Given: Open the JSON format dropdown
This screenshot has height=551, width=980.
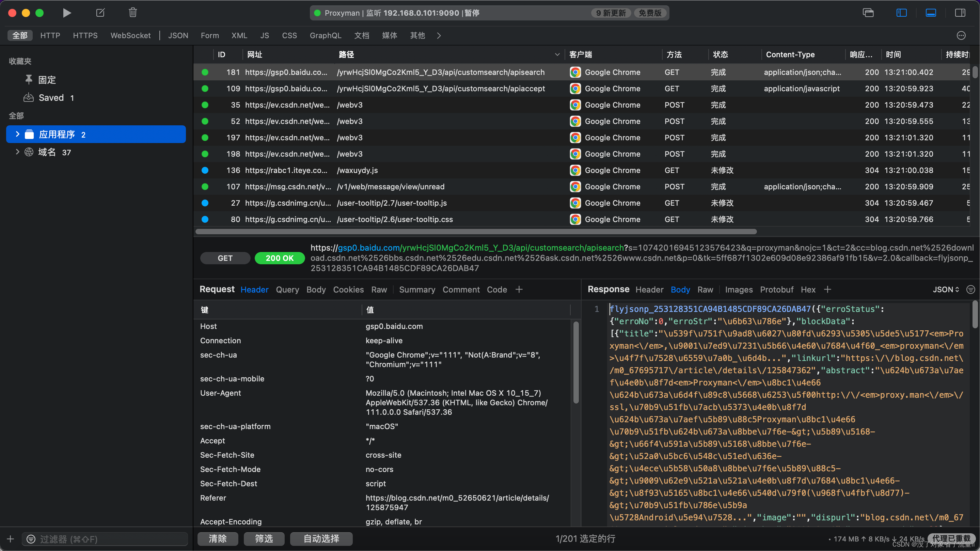Looking at the screenshot, I should coord(945,289).
